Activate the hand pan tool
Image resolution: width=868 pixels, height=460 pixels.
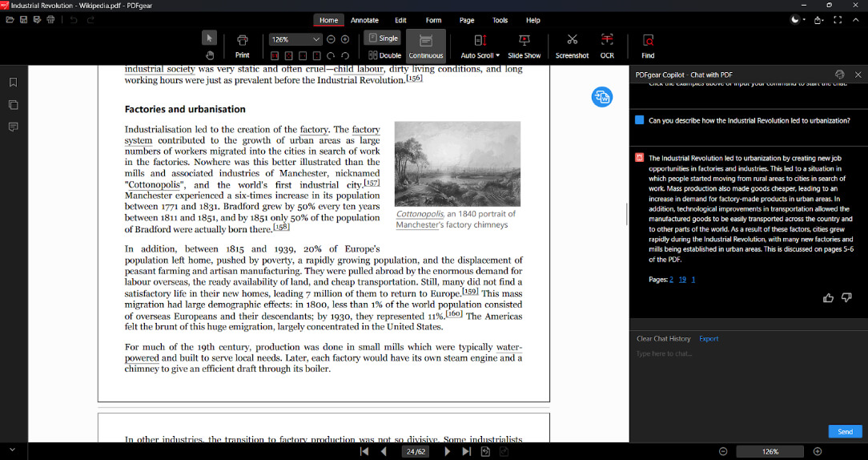pos(209,55)
